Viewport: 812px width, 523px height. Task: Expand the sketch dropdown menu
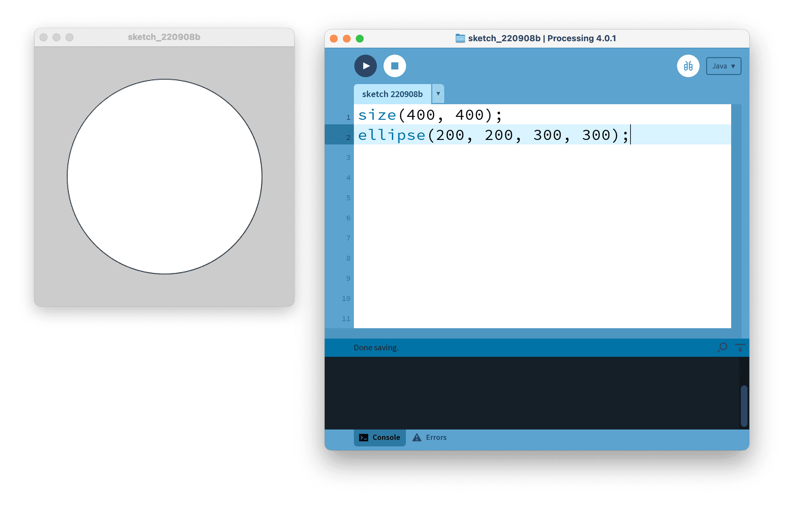click(439, 94)
